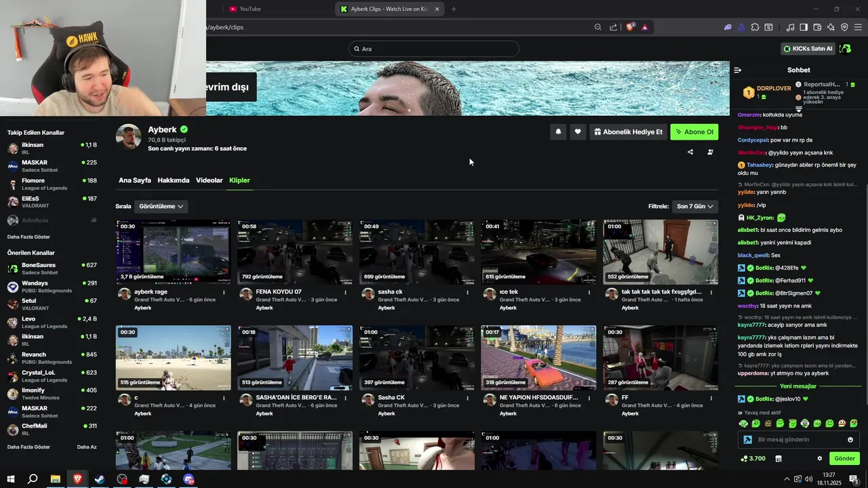Open the Crystal_LoL channel in sidebar
868x488 pixels.
(52, 376)
